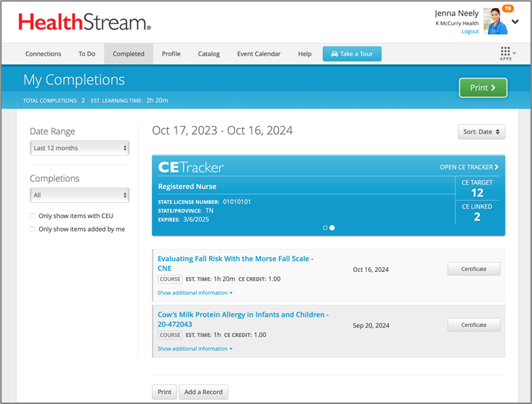Click the est. learning time 2h 20m

click(x=157, y=100)
